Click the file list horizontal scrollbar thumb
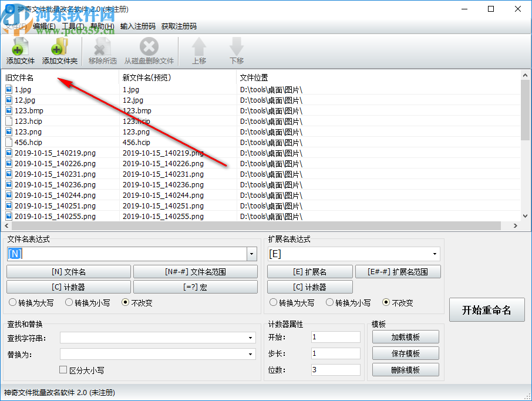Viewport: 532px width, 401px height. pyautogui.click(x=256, y=225)
